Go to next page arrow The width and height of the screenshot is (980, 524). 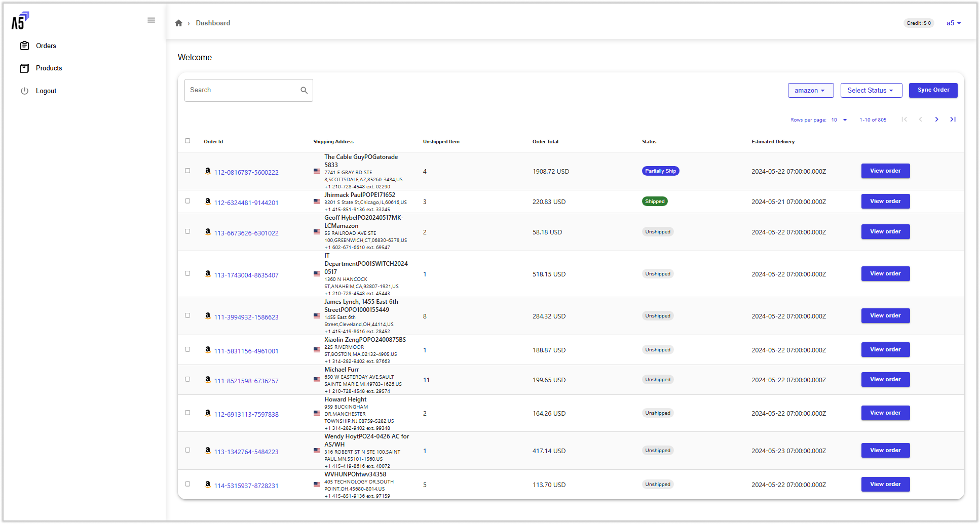936,119
